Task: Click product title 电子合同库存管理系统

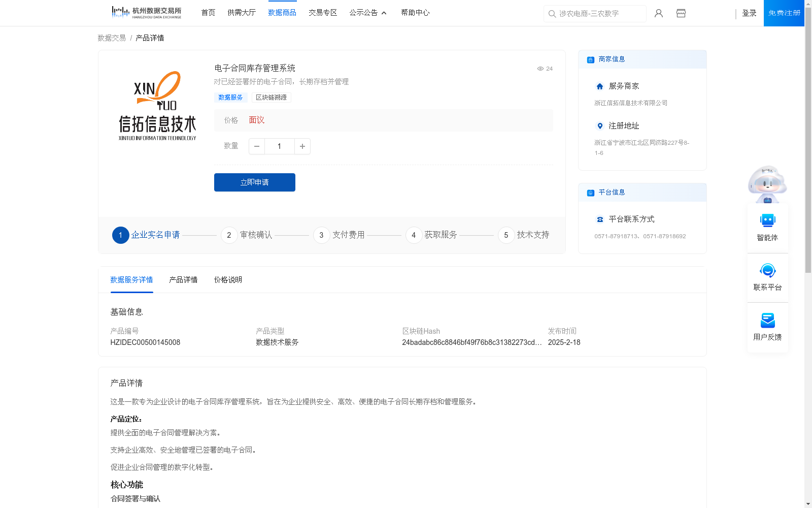Action: coord(255,68)
